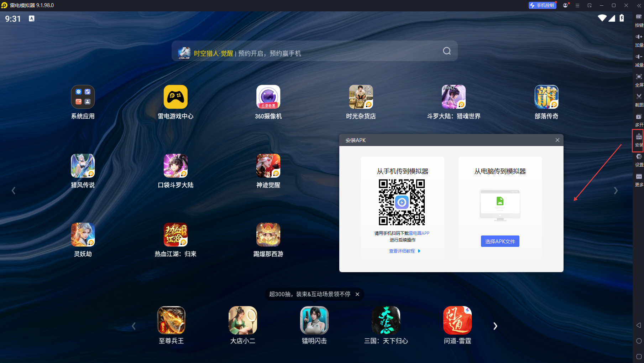The width and height of the screenshot is (644, 363).
Task: Open user account icon in title bar
Action: [565, 5]
